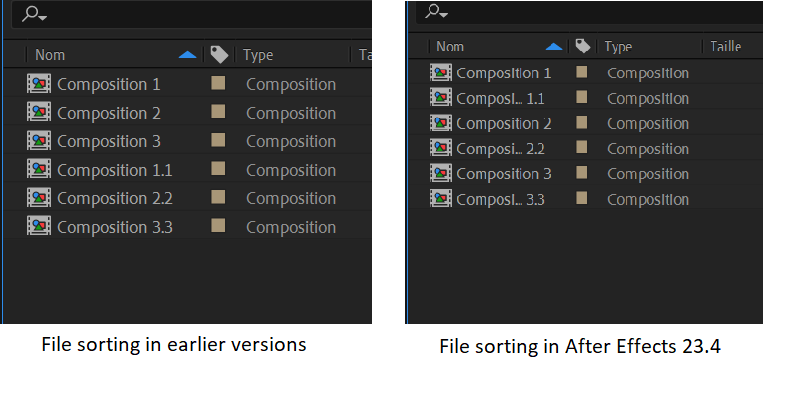Click the search magnifier icon in right panel
Image resolution: width=792 pixels, height=400 pixels.
pos(436,12)
